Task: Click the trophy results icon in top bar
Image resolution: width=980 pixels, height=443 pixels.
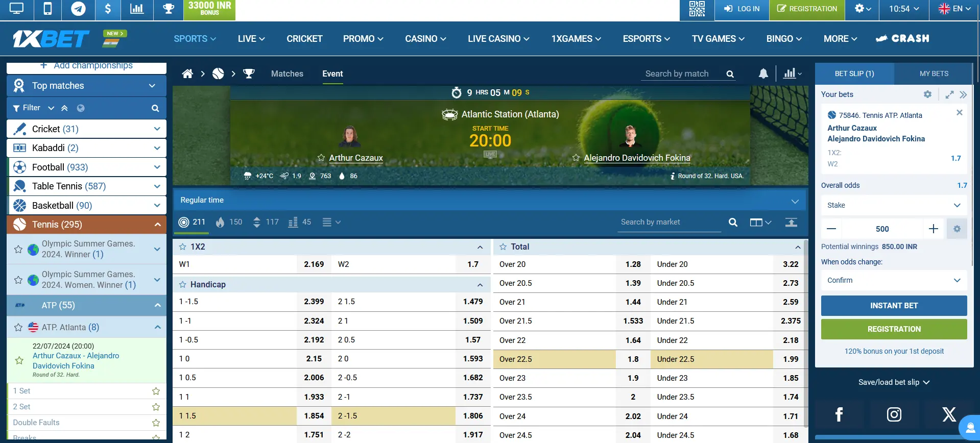Action: point(169,9)
